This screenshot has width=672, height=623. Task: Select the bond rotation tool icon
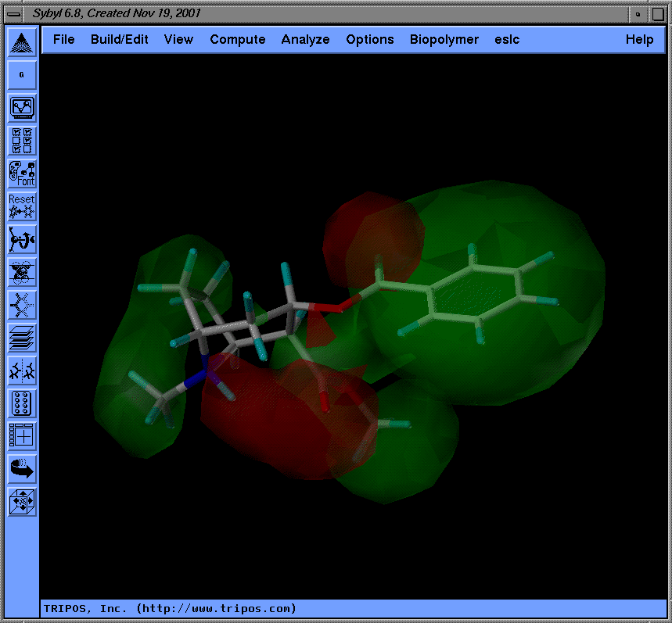[21, 239]
